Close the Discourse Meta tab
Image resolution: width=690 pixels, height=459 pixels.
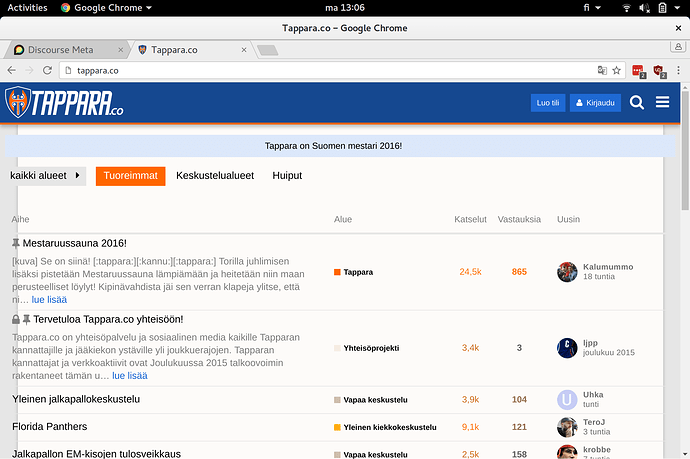(x=121, y=50)
